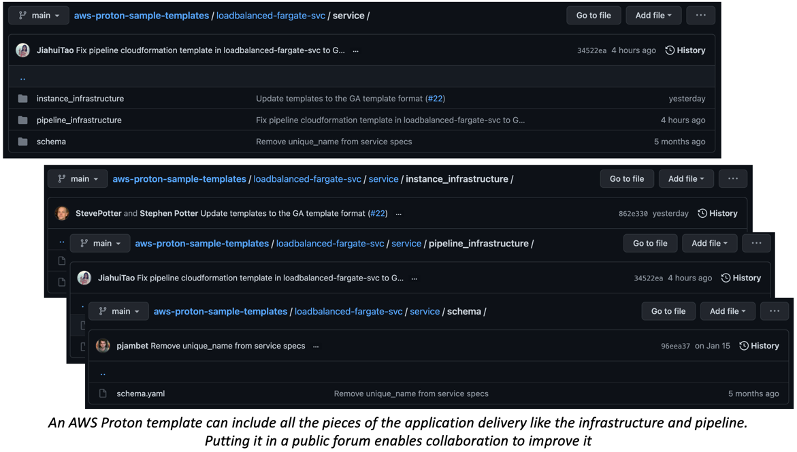Open service breadcrumb in pipeline_infrastructure window
The image size is (797, 452).
[406, 244]
